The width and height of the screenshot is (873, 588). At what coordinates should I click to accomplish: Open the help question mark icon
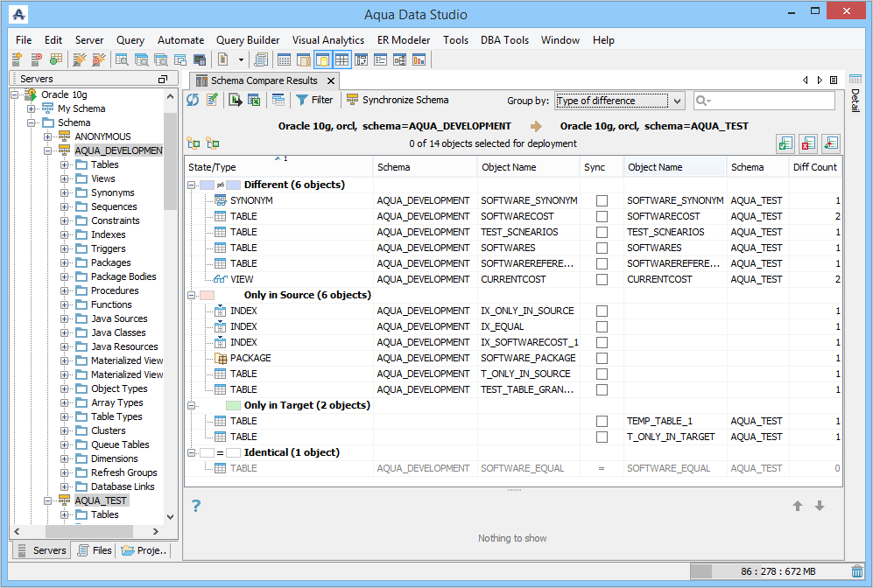pyautogui.click(x=196, y=506)
